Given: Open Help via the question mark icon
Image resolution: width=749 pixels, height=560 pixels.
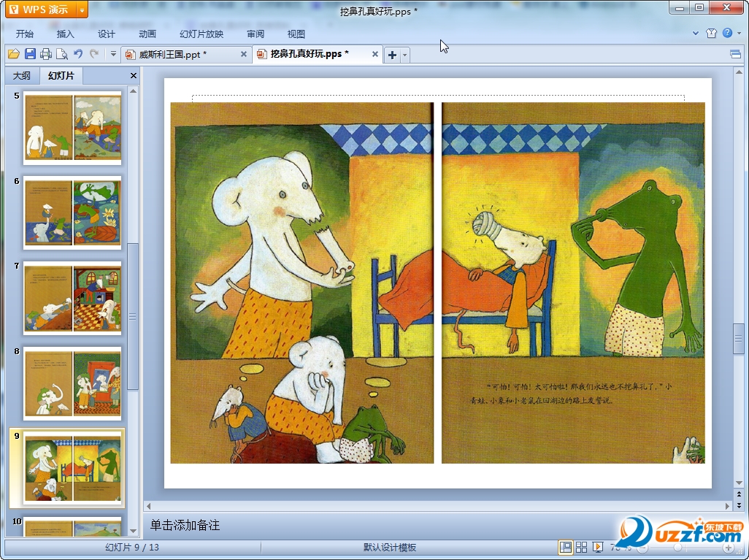Looking at the screenshot, I should (727, 34).
